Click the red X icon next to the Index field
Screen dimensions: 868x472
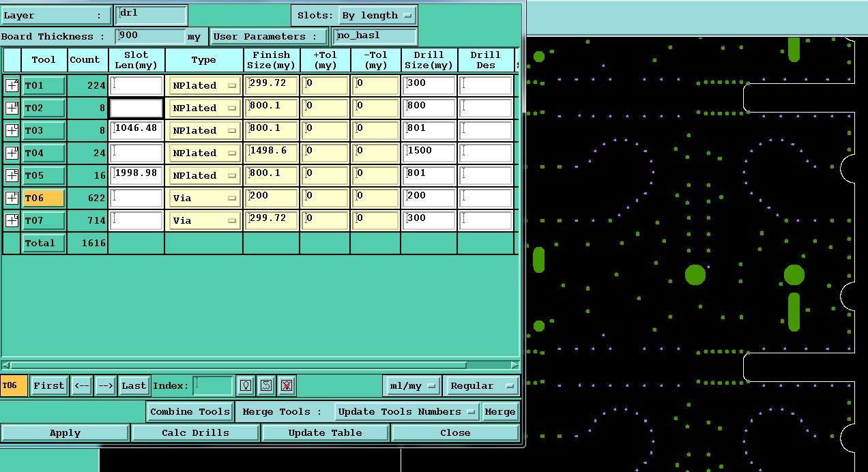(x=287, y=385)
